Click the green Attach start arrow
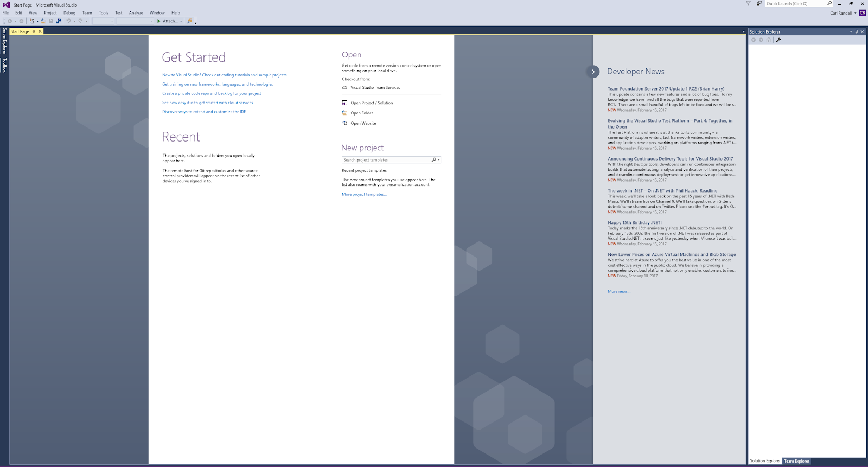The image size is (868, 467). pyautogui.click(x=159, y=21)
